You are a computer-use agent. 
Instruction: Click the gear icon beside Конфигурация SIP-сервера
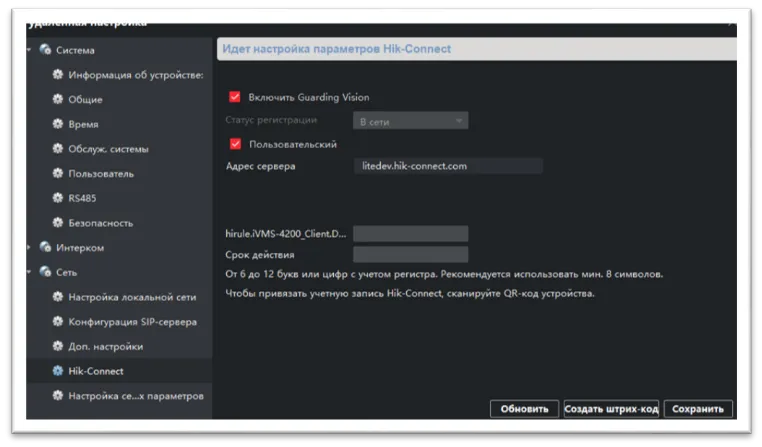click(58, 321)
